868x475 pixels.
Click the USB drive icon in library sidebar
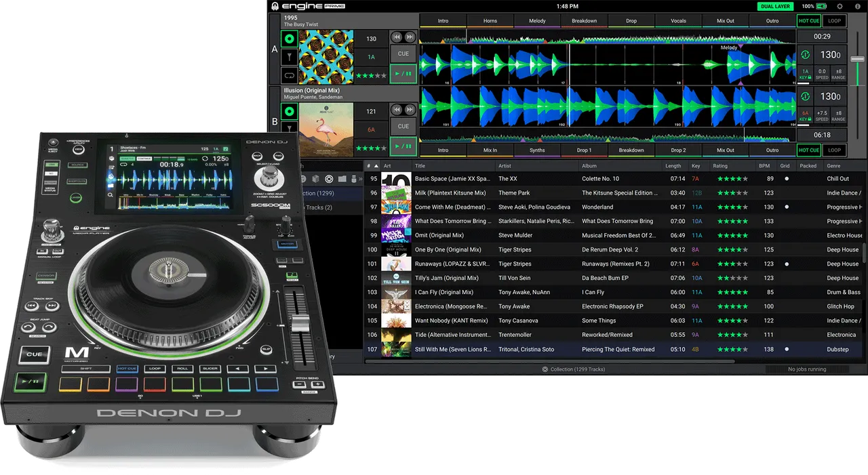[354, 179]
